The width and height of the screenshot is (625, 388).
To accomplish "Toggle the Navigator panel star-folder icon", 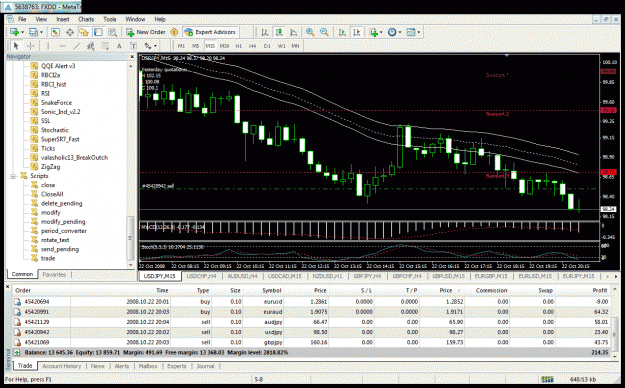I will 84,32.
